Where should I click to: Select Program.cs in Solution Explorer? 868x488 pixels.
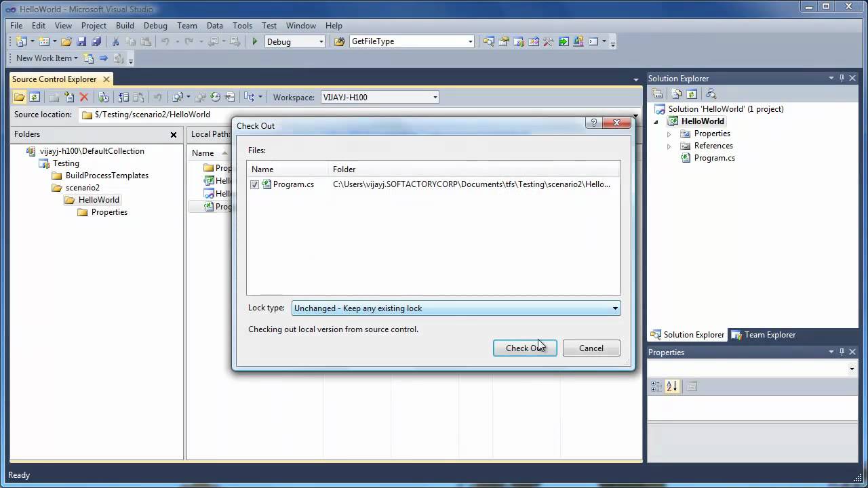click(714, 158)
